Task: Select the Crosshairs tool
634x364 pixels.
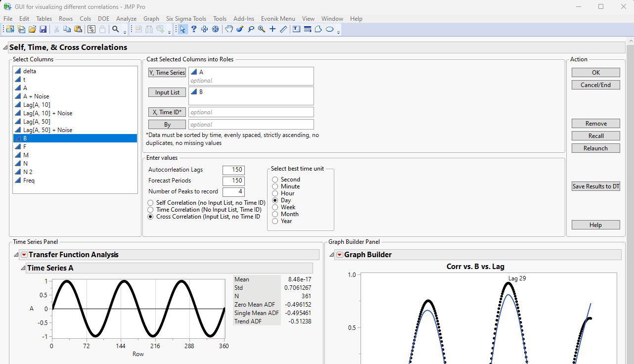Action: 272,29
